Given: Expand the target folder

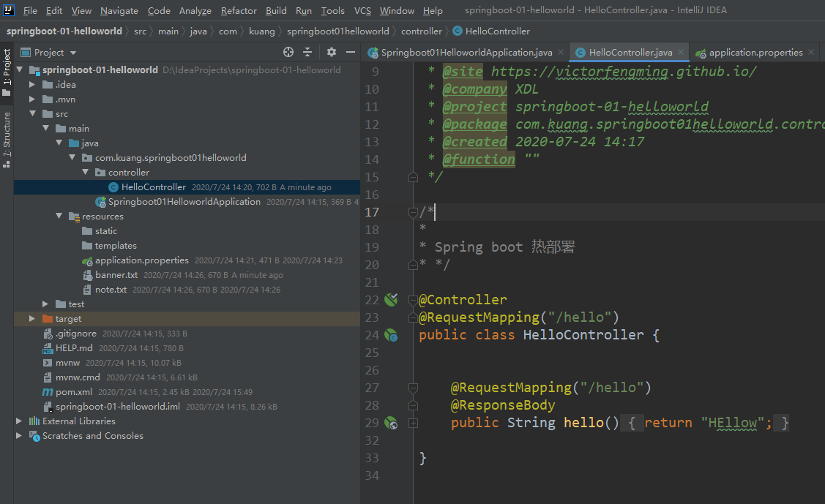Looking at the screenshot, I should [x=31, y=319].
